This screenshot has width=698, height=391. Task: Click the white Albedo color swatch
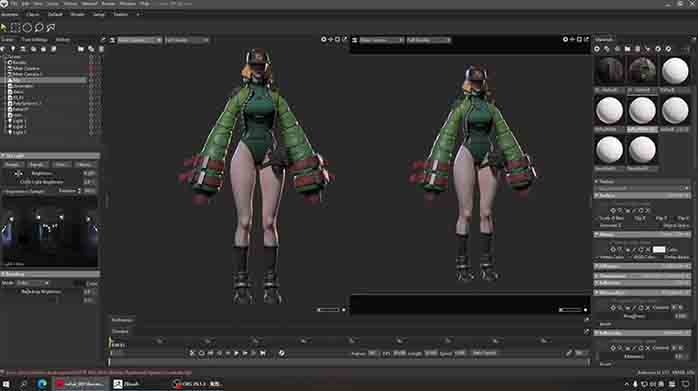tap(659, 249)
